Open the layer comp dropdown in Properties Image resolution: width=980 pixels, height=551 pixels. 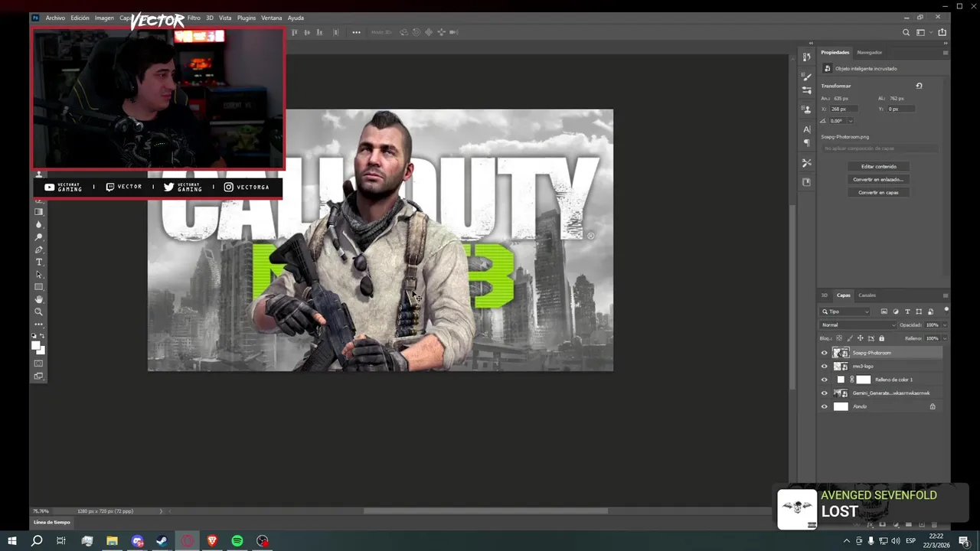pyautogui.click(x=880, y=148)
